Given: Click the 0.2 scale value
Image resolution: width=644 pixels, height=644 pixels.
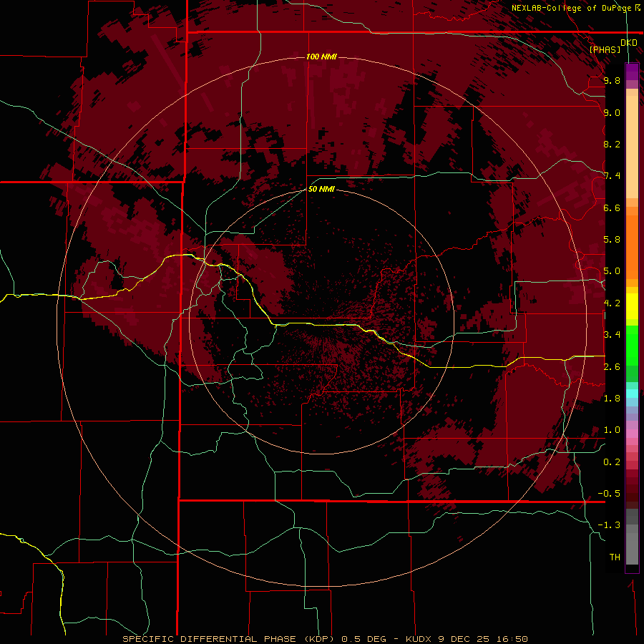Looking at the screenshot, I should (612, 462).
